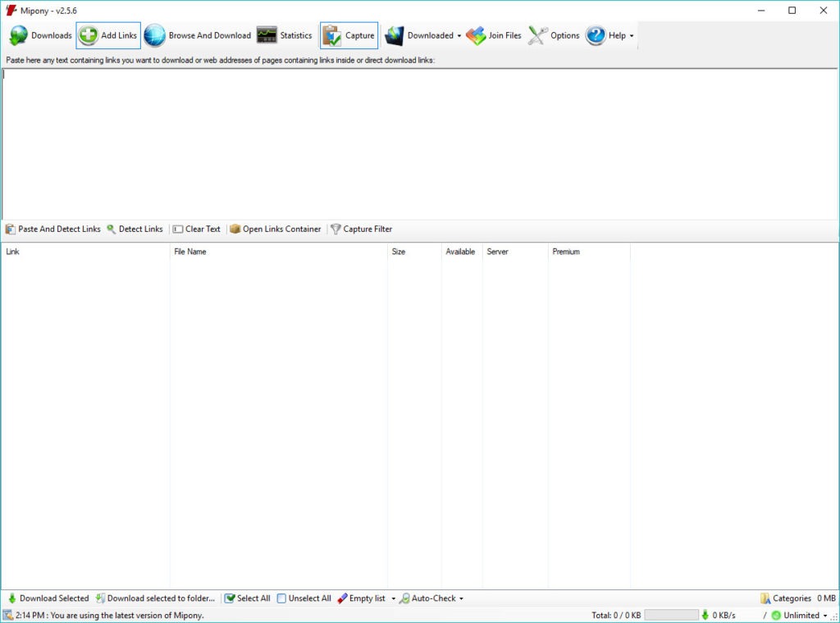Viewport: 840px width, 623px height.
Task: Click the total download progress bar
Action: coord(671,616)
